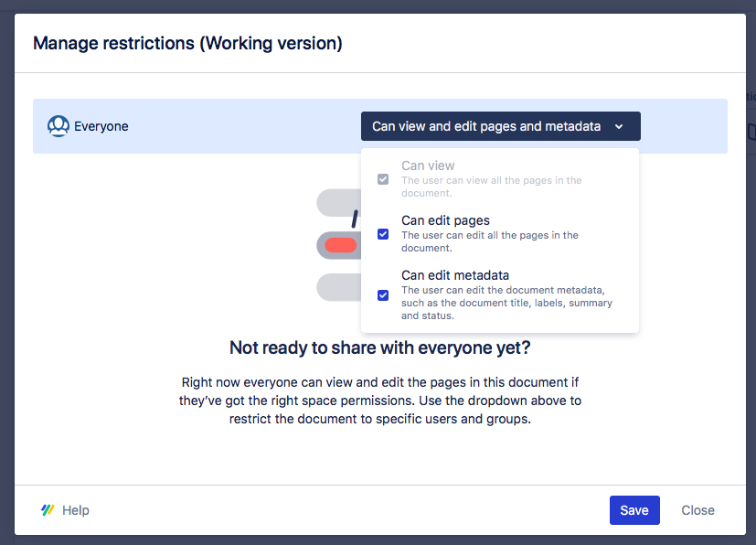Uncheck the Can edit pages checkbox
This screenshot has width=756, height=545.
[x=383, y=234]
